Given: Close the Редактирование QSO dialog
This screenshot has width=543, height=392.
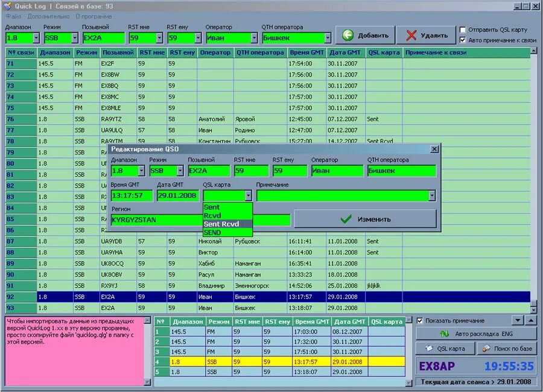Looking at the screenshot, I should pyautogui.click(x=434, y=148).
